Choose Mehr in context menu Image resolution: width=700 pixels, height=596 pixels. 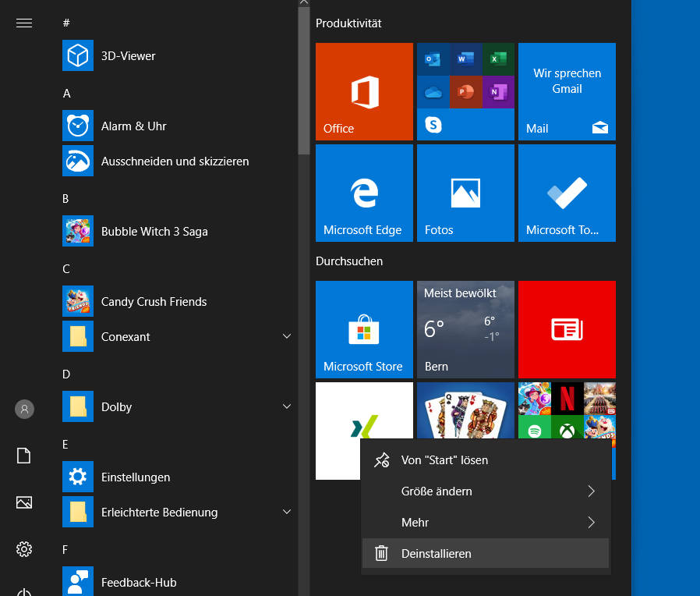(486, 523)
